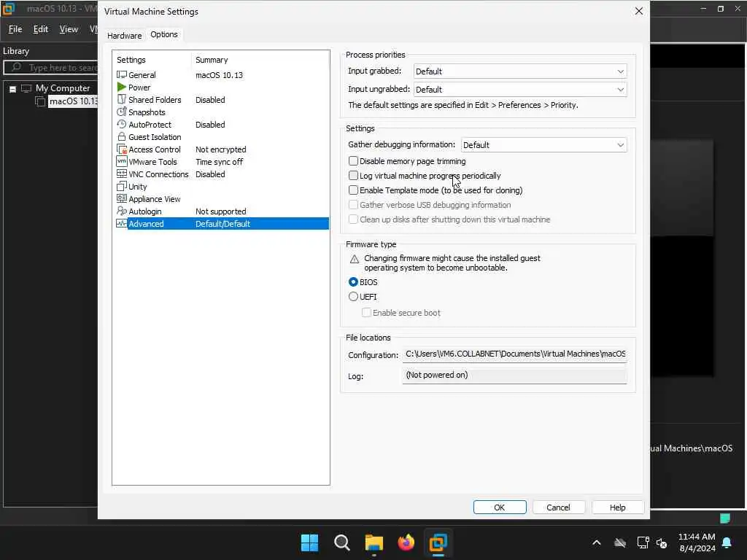Open taskbar Search
The image size is (747, 560).
(341, 542)
